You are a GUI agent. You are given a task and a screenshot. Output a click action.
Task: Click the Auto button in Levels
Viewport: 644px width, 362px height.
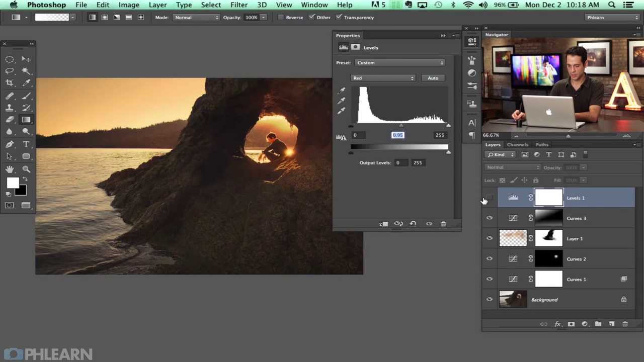point(433,78)
